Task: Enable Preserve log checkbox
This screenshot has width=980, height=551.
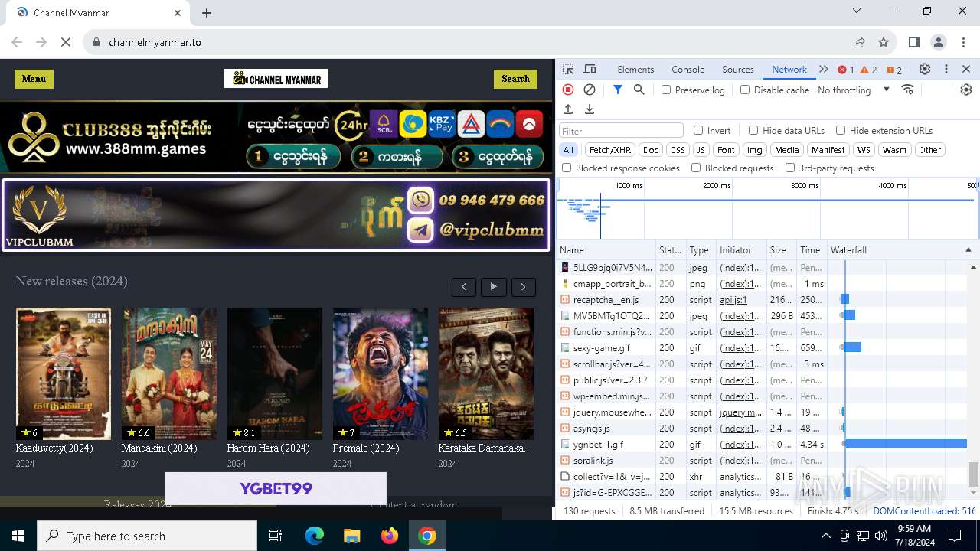Action: (x=666, y=90)
